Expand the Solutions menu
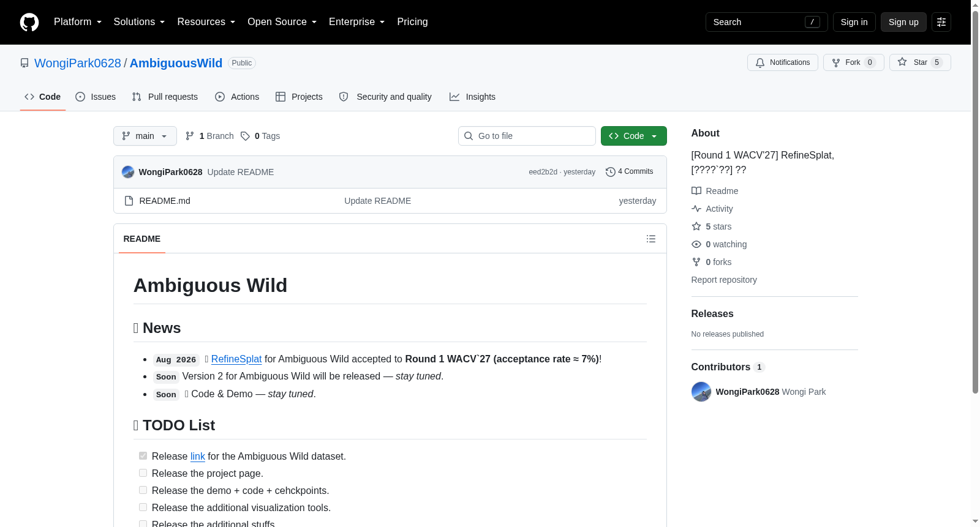The height and width of the screenshot is (527, 980). pyautogui.click(x=139, y=22)
